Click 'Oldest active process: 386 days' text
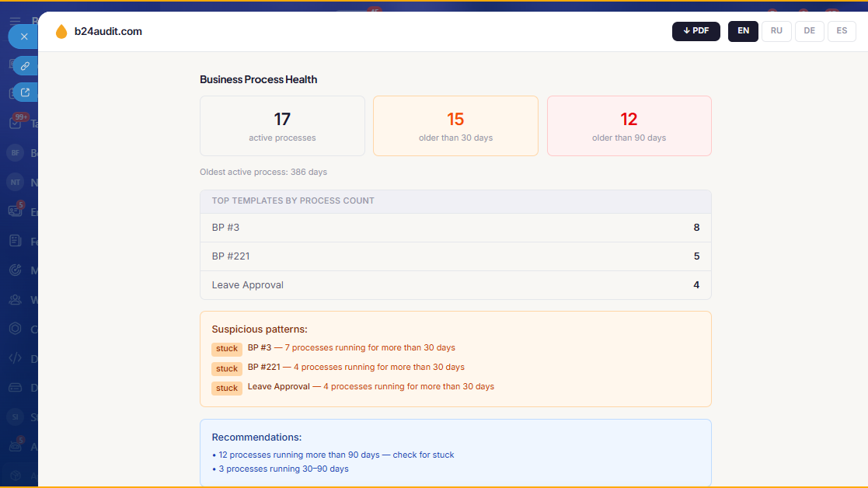868x488 pixels. pyautogui.click(x=263, y=172)
